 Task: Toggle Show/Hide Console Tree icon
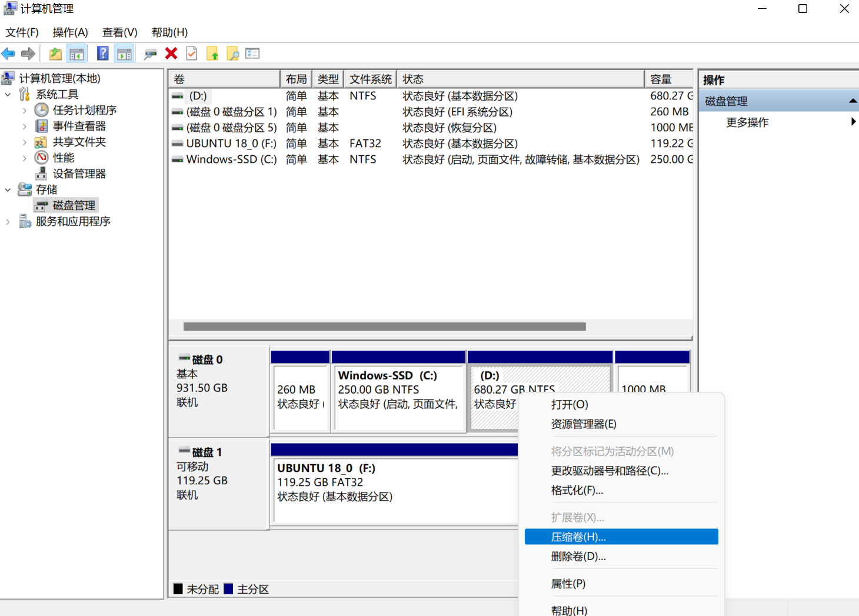click(x=76, y=54)
